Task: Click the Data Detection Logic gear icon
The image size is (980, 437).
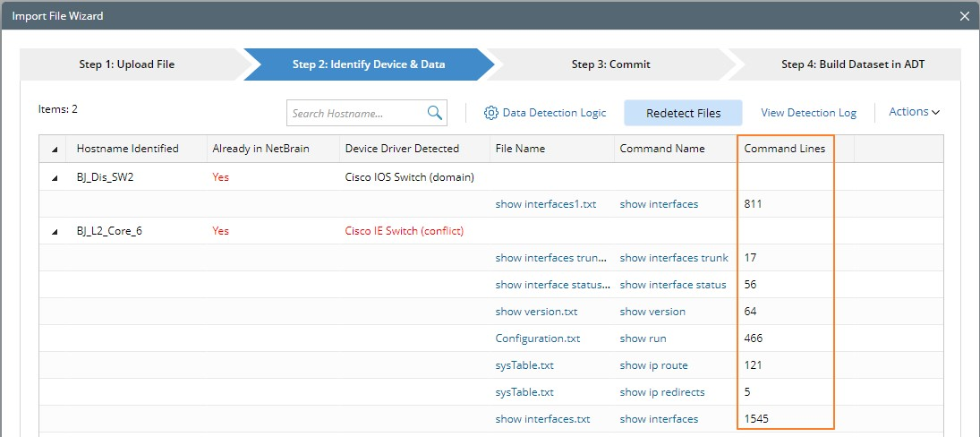Action: pos(490,113)
